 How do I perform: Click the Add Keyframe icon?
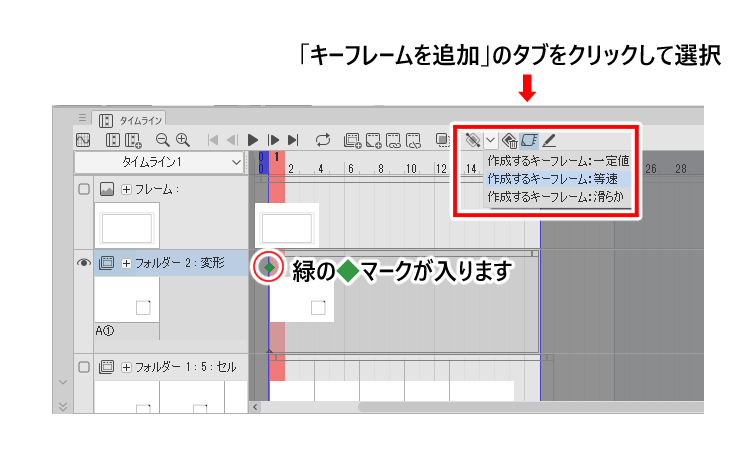tap(472, 141)
